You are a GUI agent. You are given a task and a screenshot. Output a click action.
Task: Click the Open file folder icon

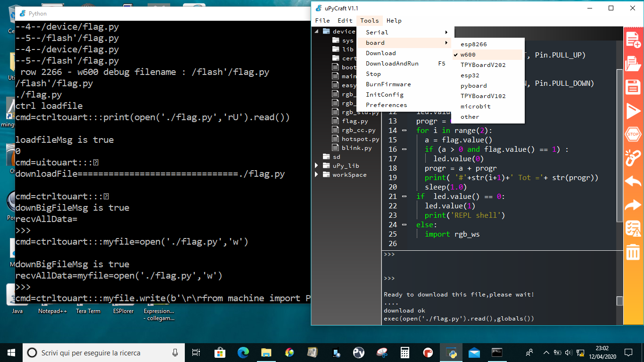[x=633, y=63]
